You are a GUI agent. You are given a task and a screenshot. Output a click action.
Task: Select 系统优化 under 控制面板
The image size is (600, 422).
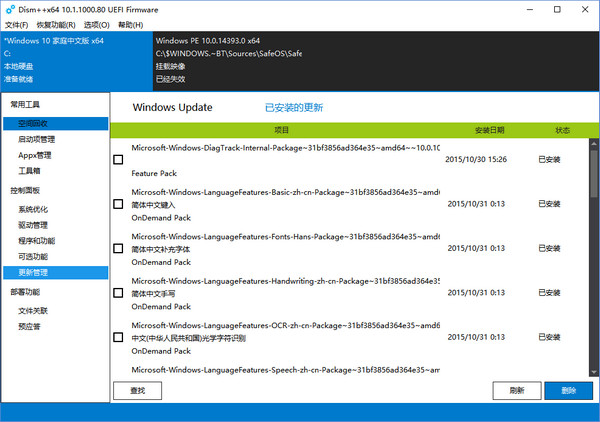point(32,209)
